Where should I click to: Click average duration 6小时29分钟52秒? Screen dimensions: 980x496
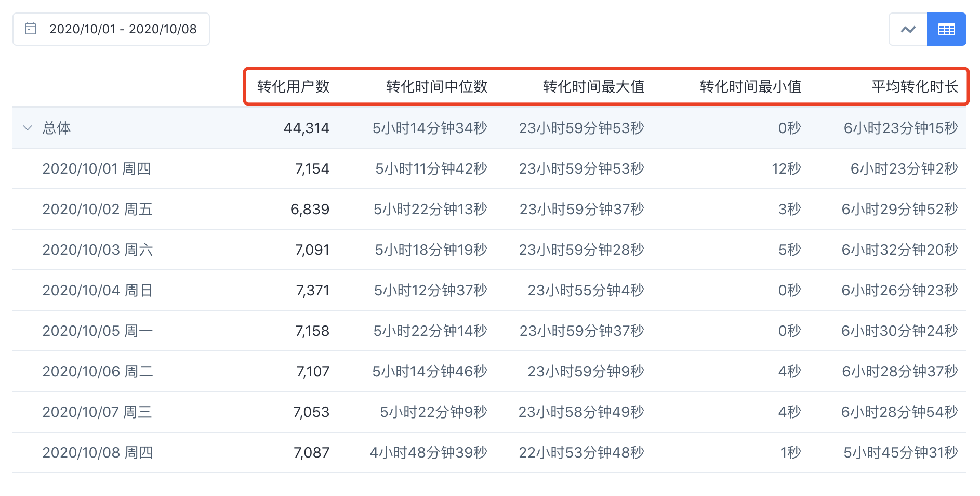click(900, 209)
